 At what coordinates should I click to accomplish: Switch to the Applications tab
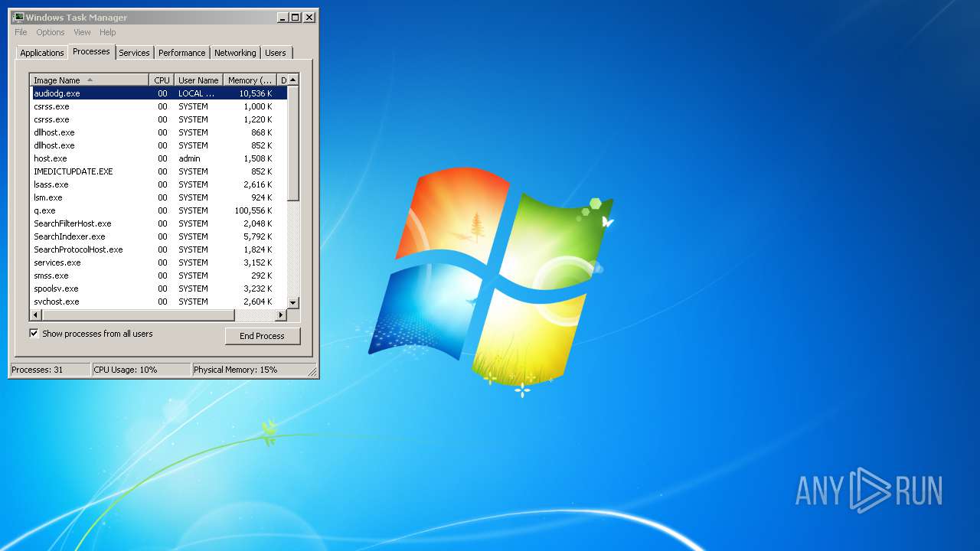click(41, 53)
